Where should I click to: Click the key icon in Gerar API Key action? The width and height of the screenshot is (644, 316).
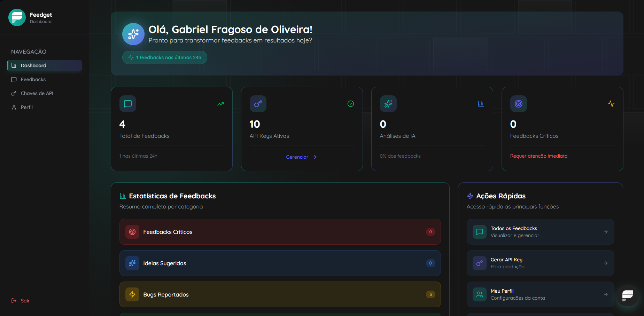480,263
